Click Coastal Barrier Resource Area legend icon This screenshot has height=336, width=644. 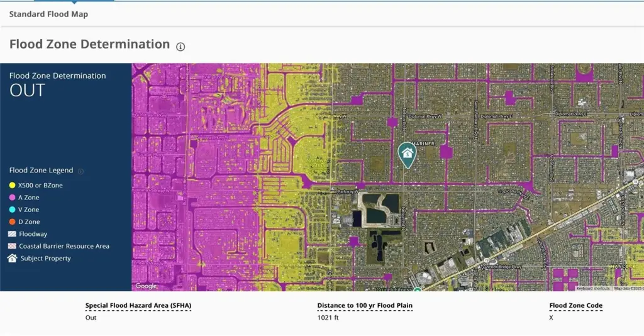[12, 246]
